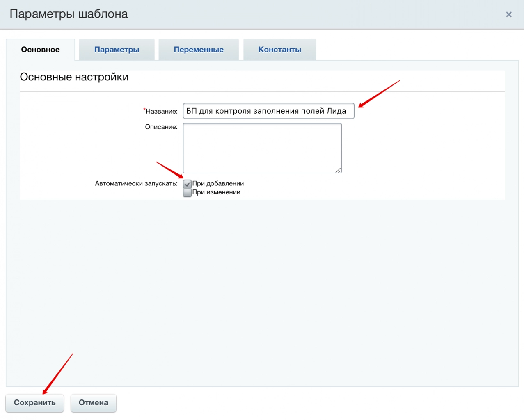The height and width of the screenshot is (420, 524).
Task: Open the Параметры tab
Action: click(x=117, y=50)
